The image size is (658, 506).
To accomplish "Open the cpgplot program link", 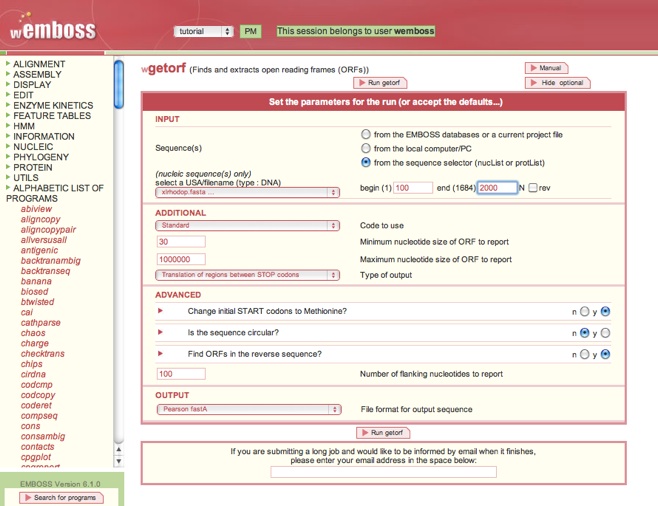I will (x=36, y=457).
